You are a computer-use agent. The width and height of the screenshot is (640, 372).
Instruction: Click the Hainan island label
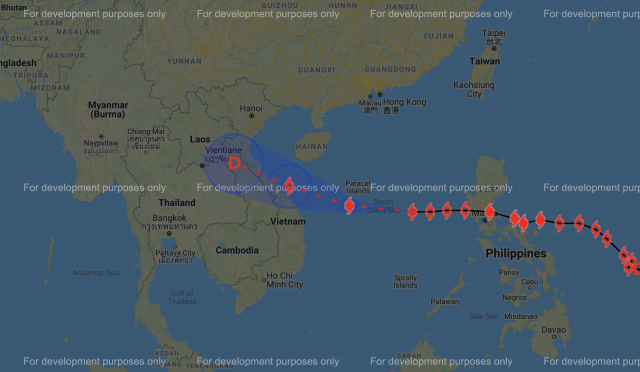tap(311, 147)
